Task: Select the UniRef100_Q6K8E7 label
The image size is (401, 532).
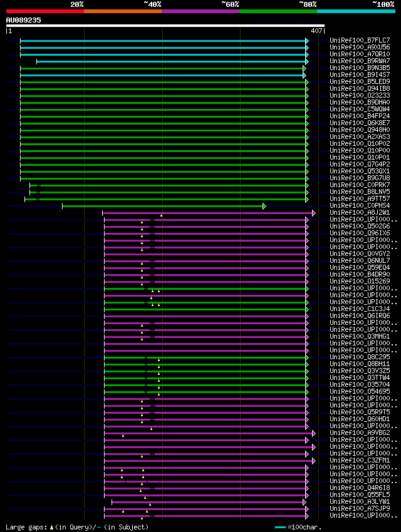Action: point(360,123)
